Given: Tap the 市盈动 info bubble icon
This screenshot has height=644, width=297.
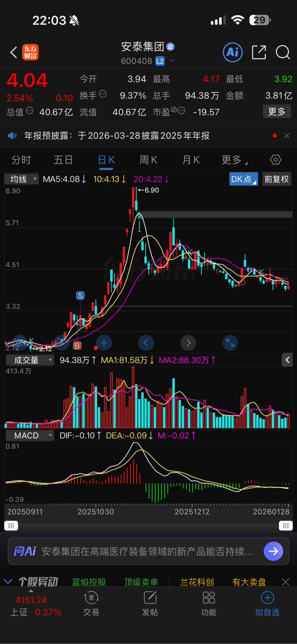Looking at the screenshot, I should coord(181,111).
